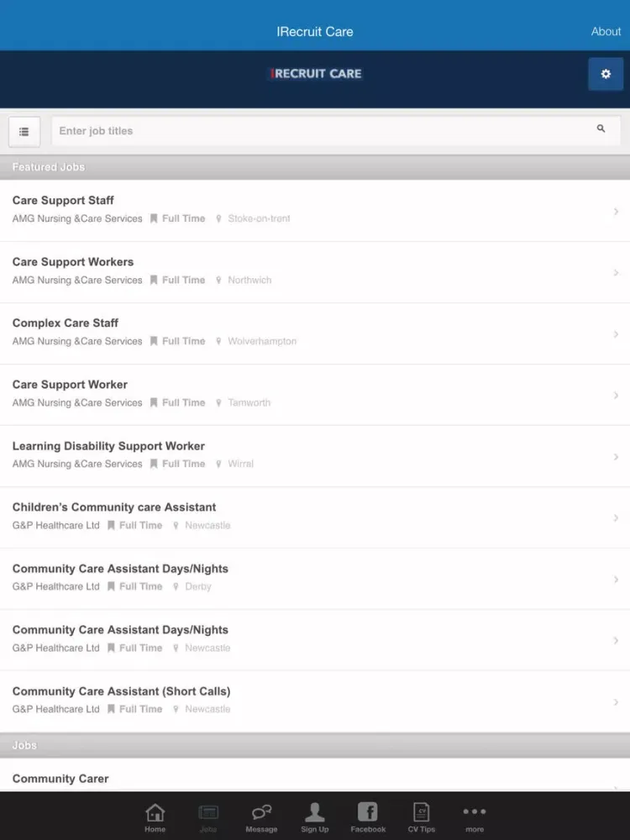Tap the magnifier search icon

tap(601, 129)
